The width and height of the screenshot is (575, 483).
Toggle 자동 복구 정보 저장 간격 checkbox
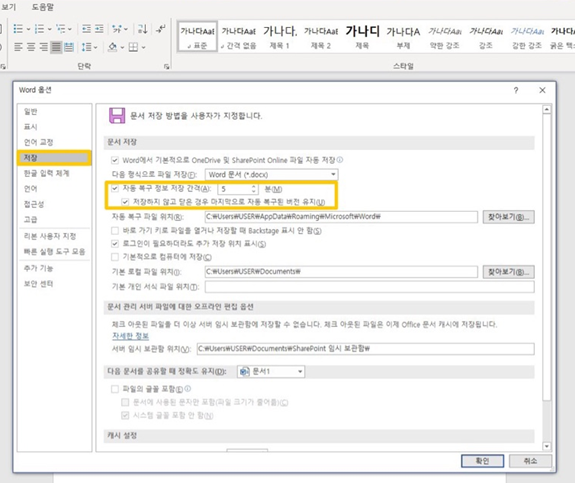[x=115, y=189]
